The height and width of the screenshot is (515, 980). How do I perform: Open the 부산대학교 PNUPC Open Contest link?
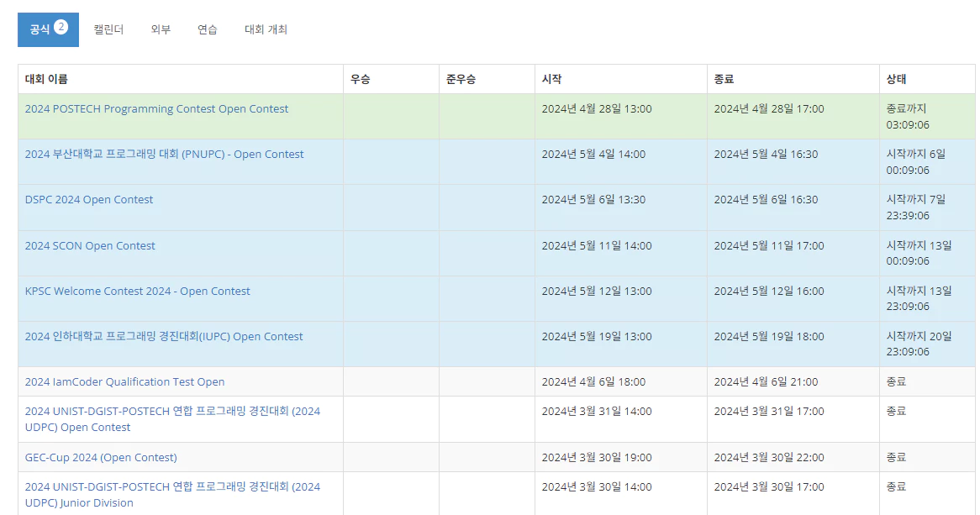pos(165,154)
